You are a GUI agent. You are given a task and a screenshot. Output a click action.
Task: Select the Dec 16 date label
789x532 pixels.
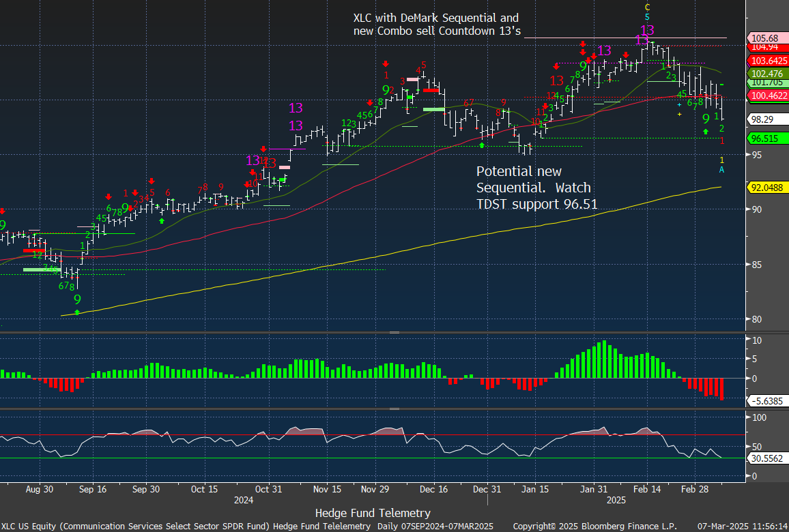point(434,489)
